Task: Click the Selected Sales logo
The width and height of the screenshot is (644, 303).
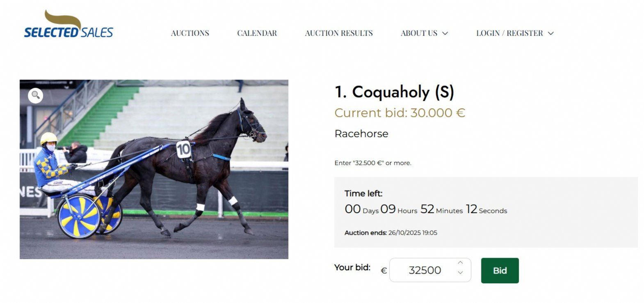Action: click(69, 25)
